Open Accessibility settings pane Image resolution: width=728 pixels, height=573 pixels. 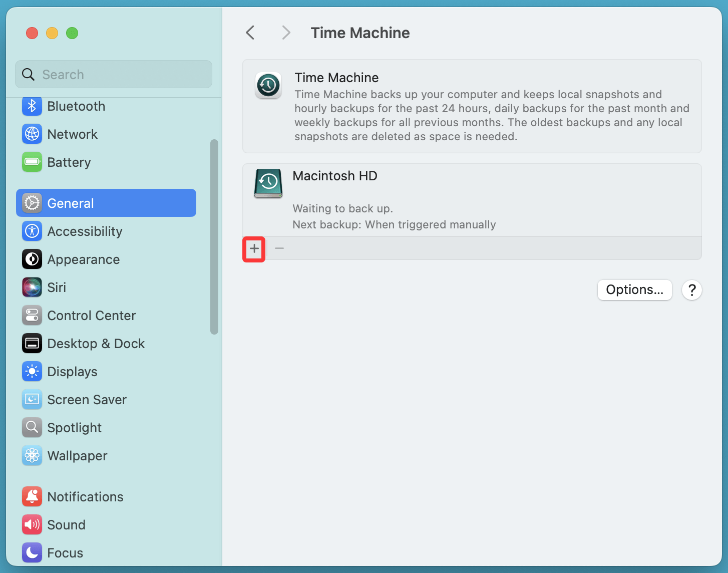(84, 231)
